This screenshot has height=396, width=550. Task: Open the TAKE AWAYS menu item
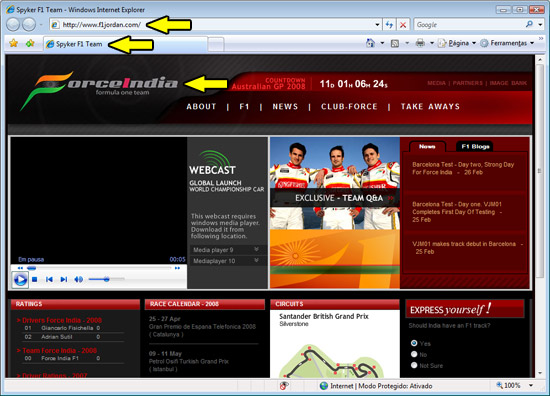[430, 107]
